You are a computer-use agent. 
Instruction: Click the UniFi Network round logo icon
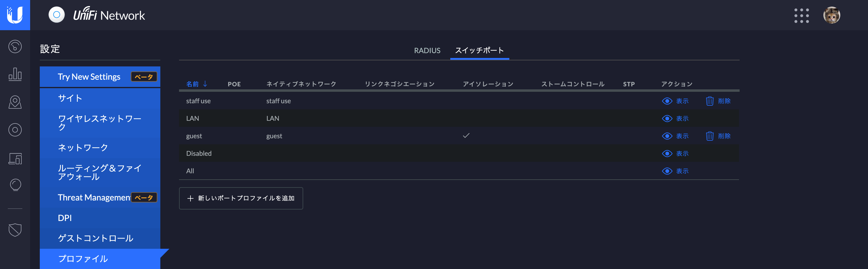[57, 15]
